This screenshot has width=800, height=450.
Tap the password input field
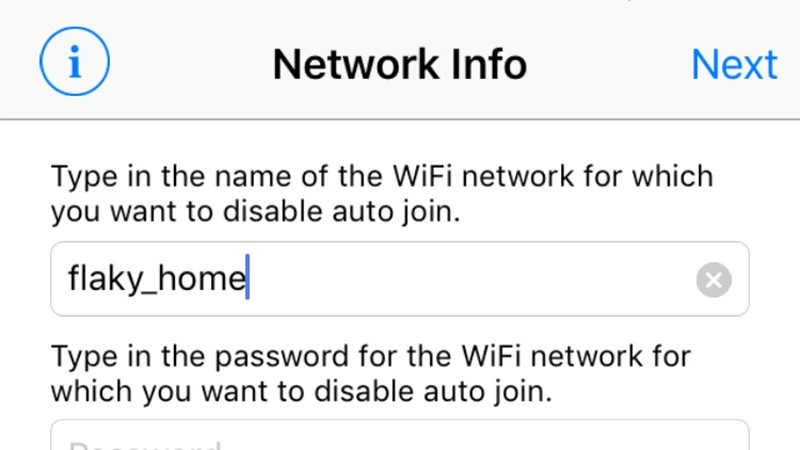click(400, 437)
